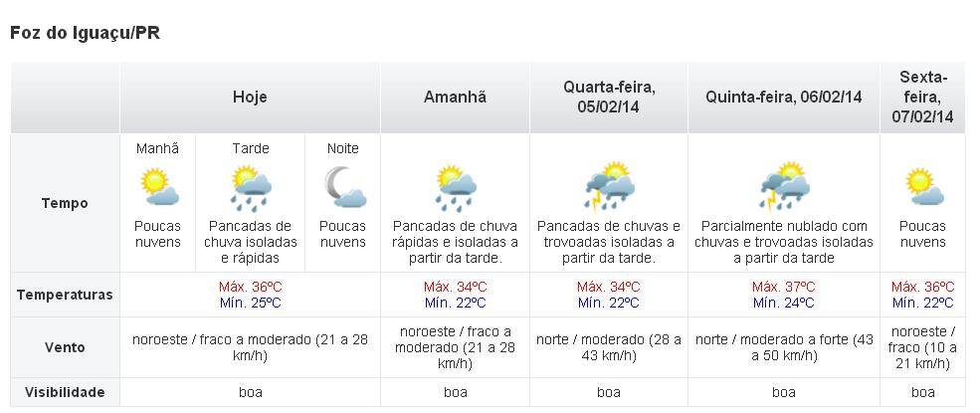Click the Tarde rain showers icon
This screenshot has height=413, width=980.
point(250,188)
